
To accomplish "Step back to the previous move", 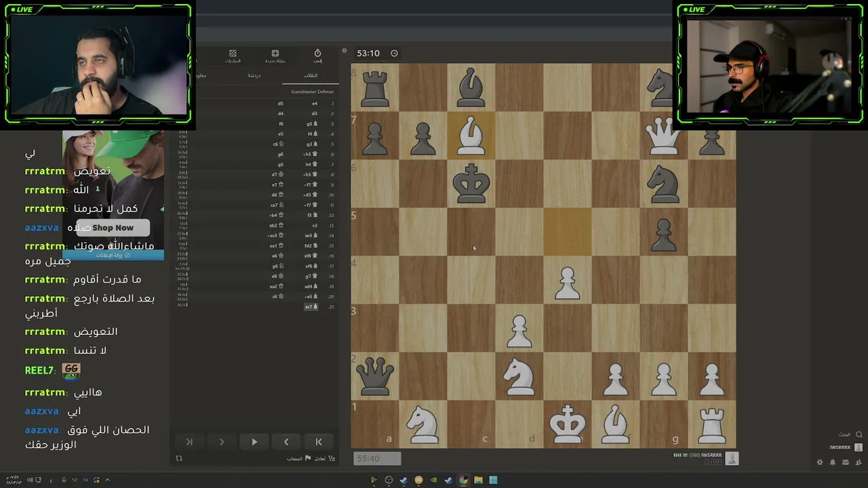I will (286, 442).
